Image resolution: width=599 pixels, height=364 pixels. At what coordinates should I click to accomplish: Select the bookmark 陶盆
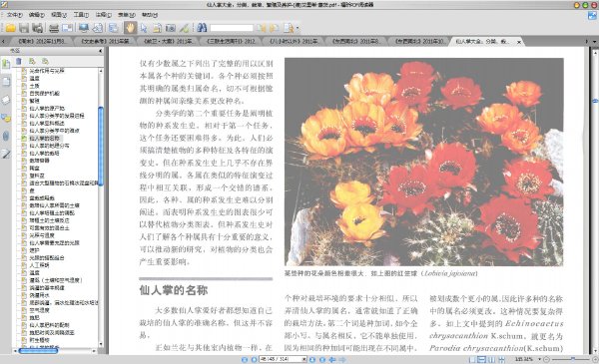[x=34, y=168]
